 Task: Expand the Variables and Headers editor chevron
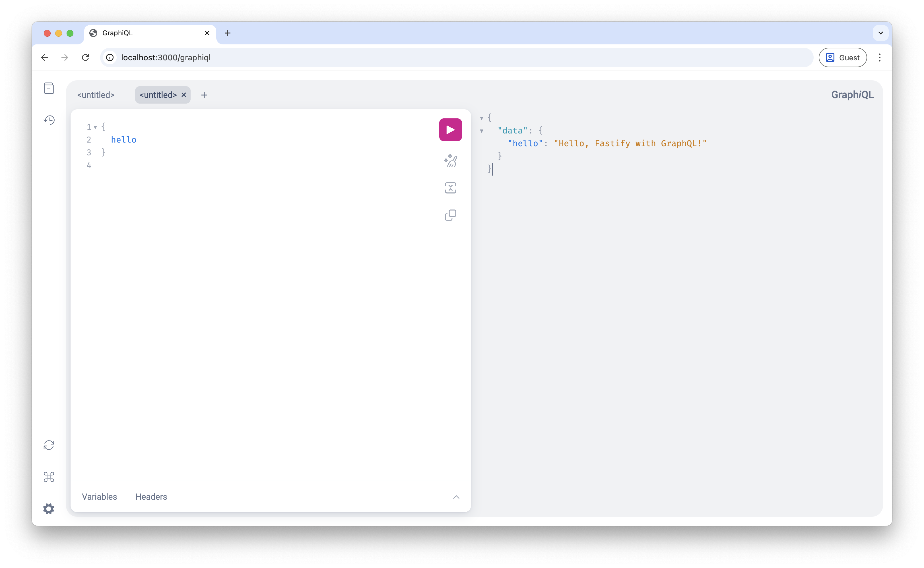pos(456,497)
